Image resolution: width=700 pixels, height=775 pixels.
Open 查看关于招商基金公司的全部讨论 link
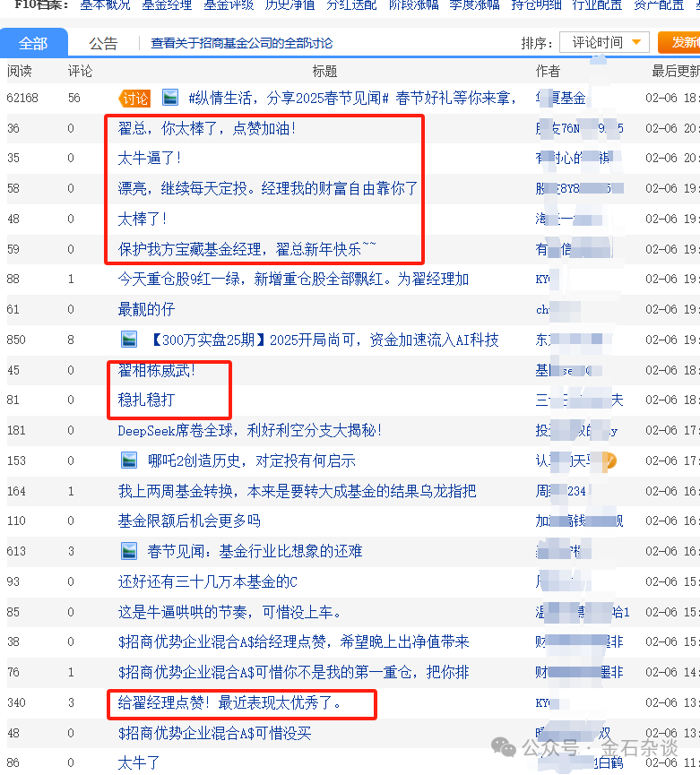[x=242, y=43]
